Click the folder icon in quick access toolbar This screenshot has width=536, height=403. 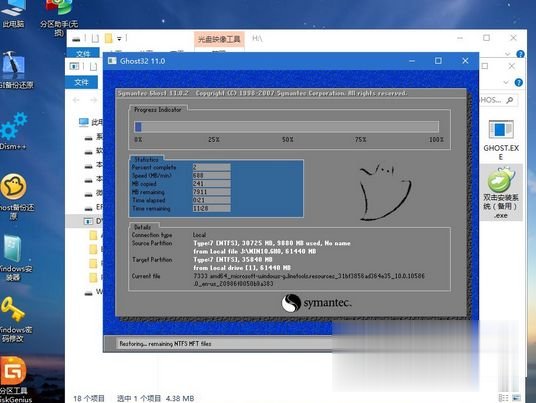coord(108,38)
